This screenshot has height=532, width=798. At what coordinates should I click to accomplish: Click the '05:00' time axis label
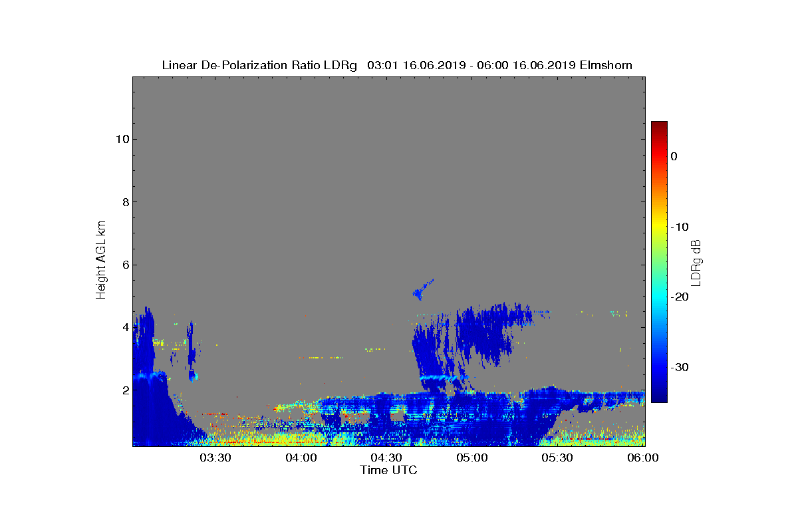pyautogui.click(x=472, y=458)
